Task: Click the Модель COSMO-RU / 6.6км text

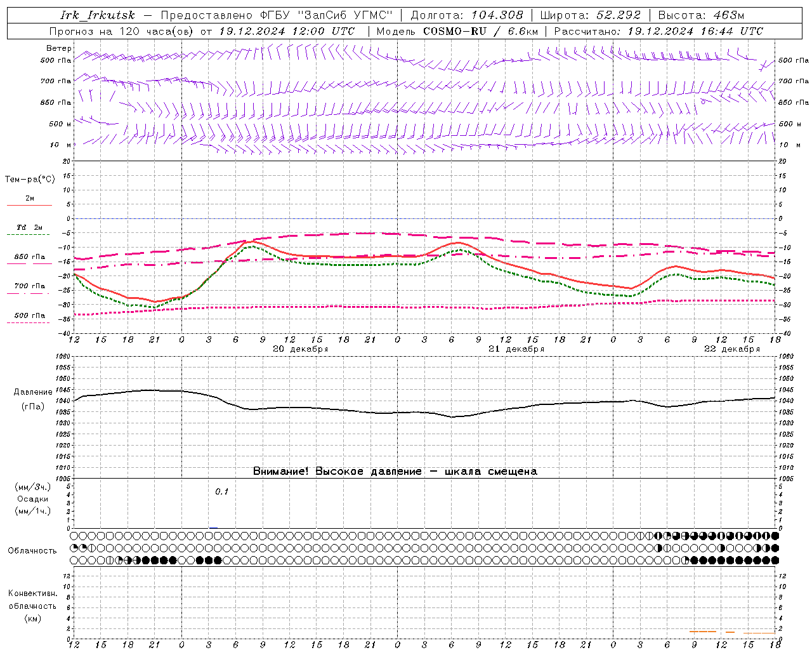Action: 457,31
